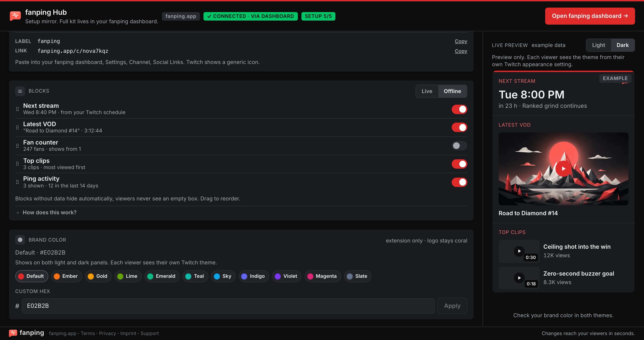This screenshot has height=340, width=644.
Task: Select the Dark preview theme
Action: coord(622,45)
